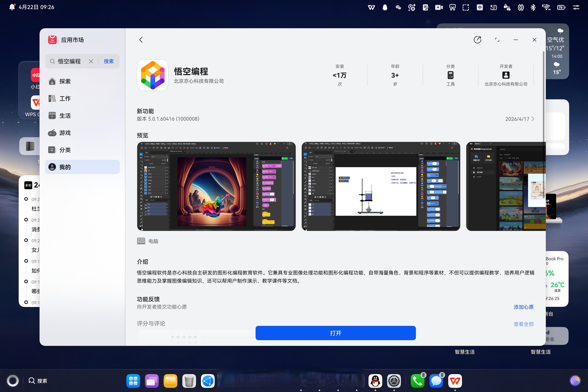The image size is (588, 392).
Task: Open the 分类 section
Action: click(x=82, y=150)
